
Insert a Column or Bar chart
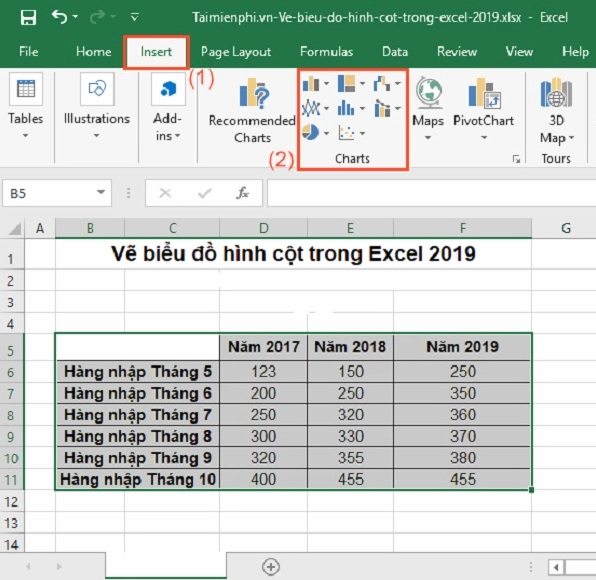point(311,83)
